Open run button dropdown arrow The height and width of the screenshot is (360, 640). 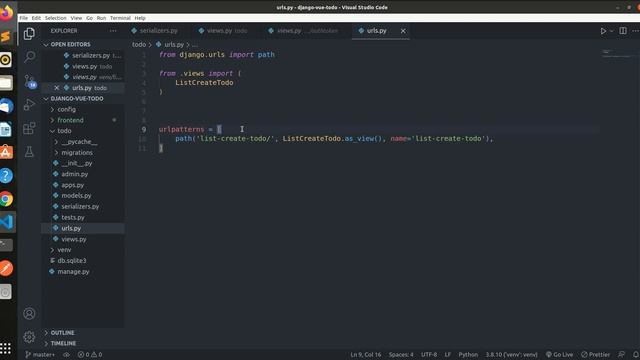pyautogui.click(x=611, y=31)
